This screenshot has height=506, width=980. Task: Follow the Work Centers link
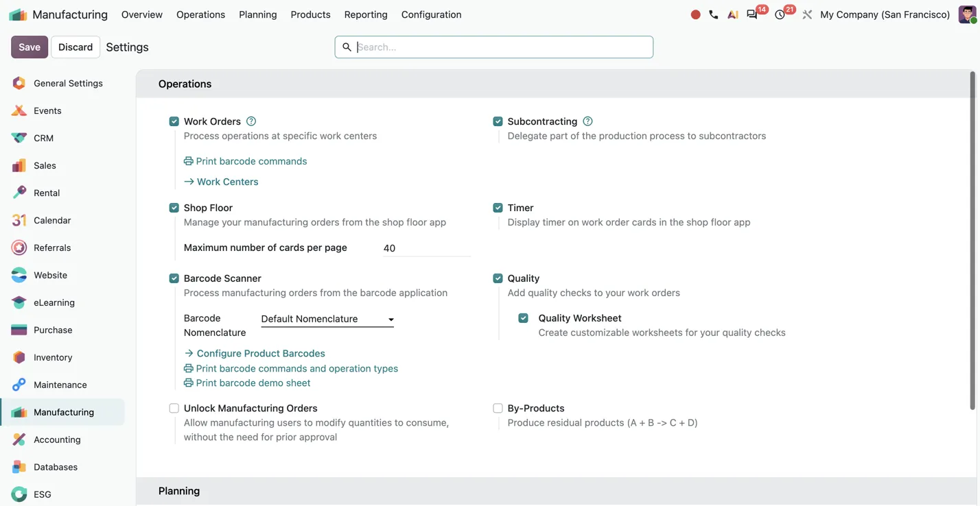[x=221, y=182]
